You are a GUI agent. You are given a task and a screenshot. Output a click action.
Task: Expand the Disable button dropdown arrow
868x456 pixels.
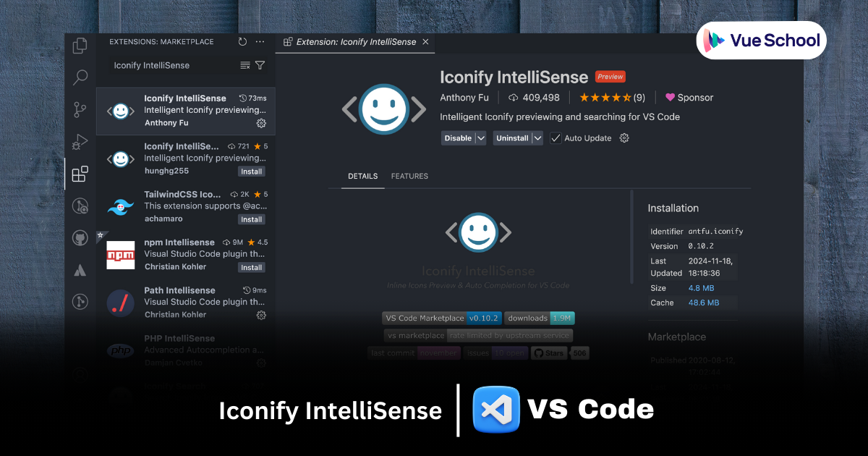coord(480,138)
